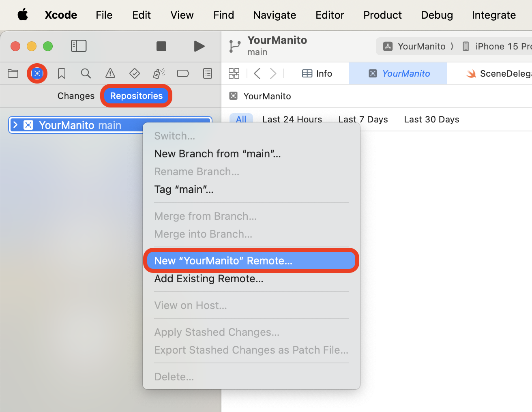Open the Product menu
Screen dimensions: 532x412
point(382,15)
